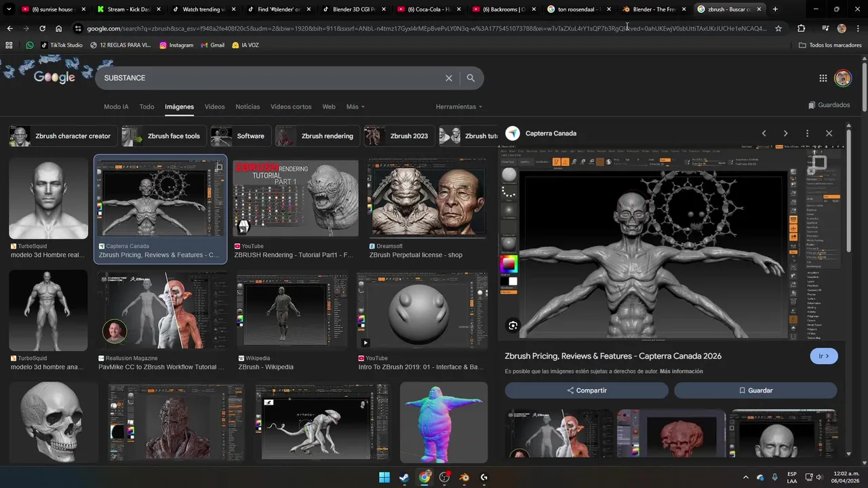868x488 pixels.
Task: Open the Herramientas dropdown
Action: click(x=459, y=106)
